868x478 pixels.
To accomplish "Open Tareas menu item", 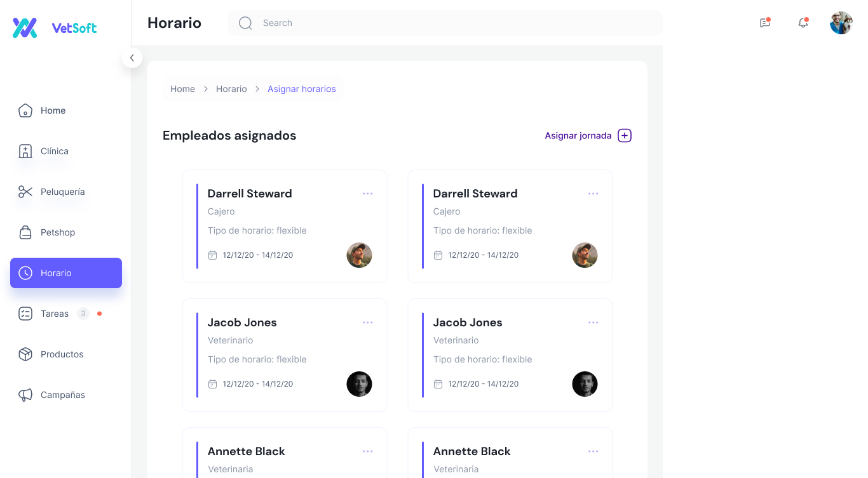I will [x=54, y=314].
